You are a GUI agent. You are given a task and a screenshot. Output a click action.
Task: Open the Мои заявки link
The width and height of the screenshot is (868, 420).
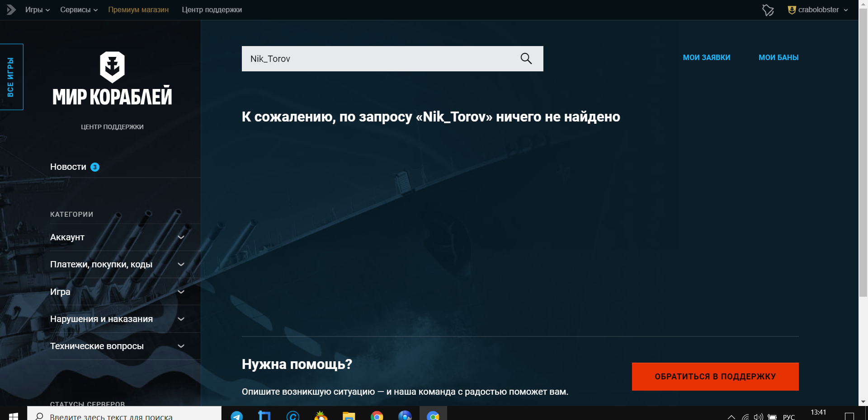706,58
